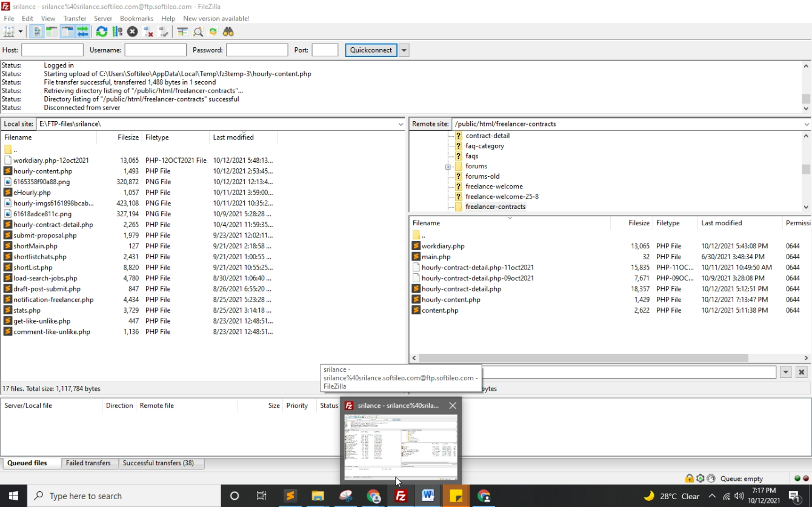Expand the Local site path dropdown
Viewport: 812px width, 507px height.
coord(400,124)
